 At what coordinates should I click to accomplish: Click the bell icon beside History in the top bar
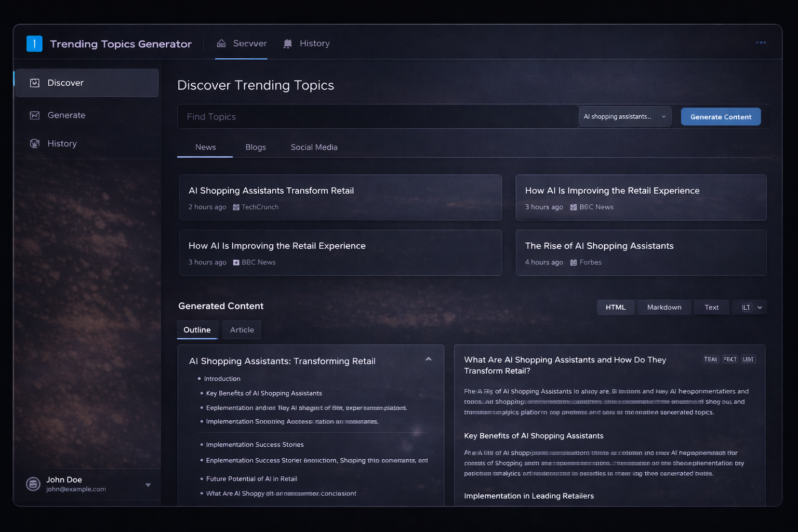click(287, 44)
